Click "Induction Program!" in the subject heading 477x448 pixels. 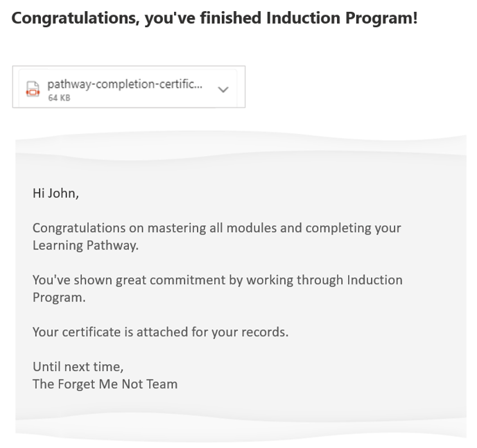[342, 19]
